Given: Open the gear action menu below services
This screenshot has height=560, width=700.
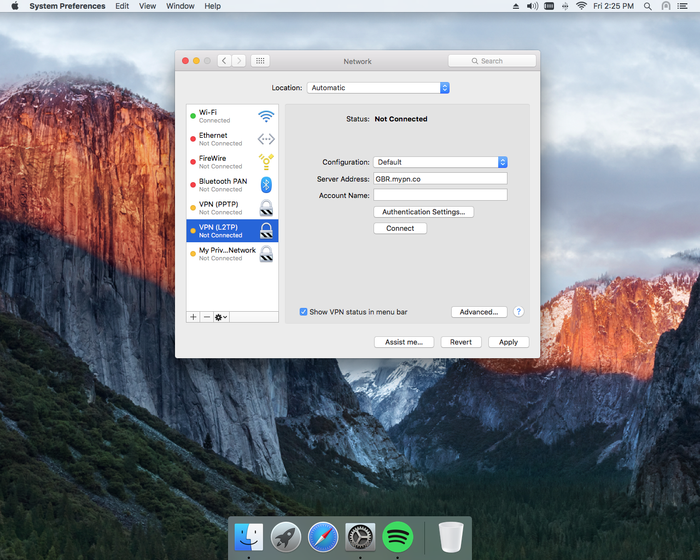Looking at the screenshot, I should [221, 317].
